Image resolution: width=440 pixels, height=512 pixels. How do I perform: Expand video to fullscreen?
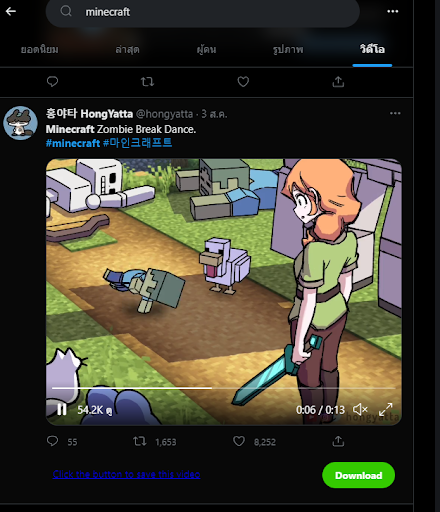point(386,409)
